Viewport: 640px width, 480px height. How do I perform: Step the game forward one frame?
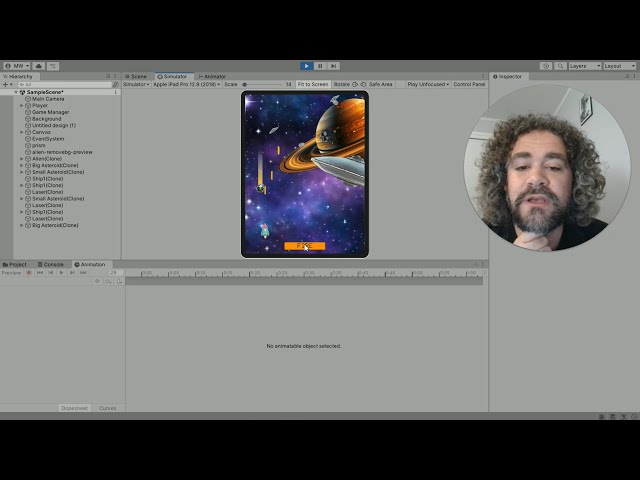click(x=333, y=66)
